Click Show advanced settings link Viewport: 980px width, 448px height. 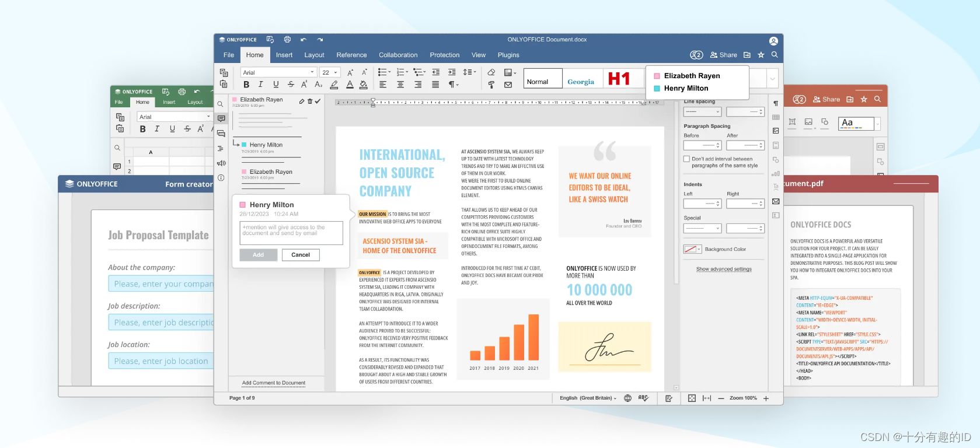(x=724, y=269)
